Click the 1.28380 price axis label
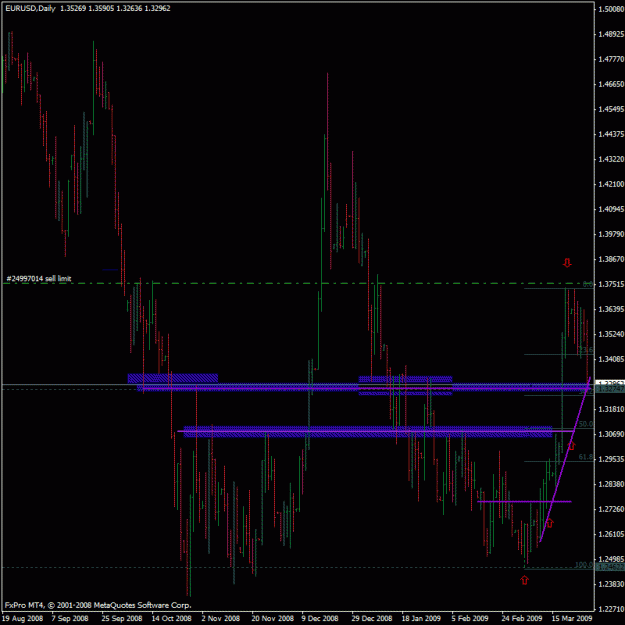 611,484
